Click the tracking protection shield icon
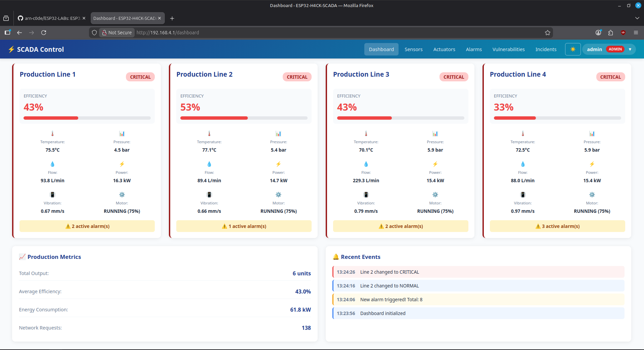Image resolution: width=644 pixels, height=350 pixels. tap(94, 33)
